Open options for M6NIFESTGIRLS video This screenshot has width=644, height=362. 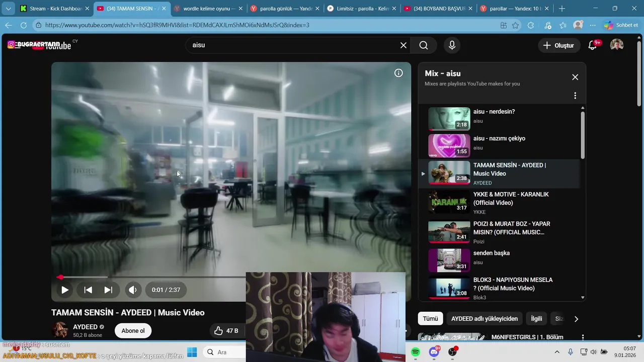click(x=583, y=337)
